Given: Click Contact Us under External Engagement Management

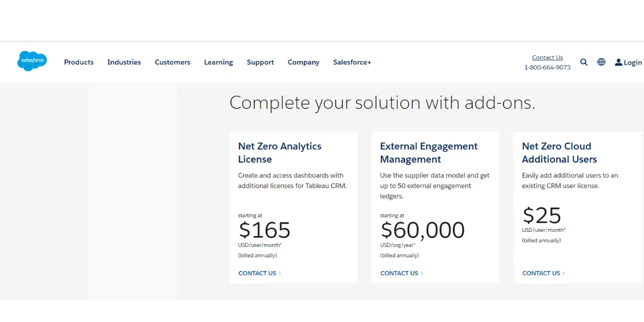Looking at the screenshot, I should (x=401, y=273).
